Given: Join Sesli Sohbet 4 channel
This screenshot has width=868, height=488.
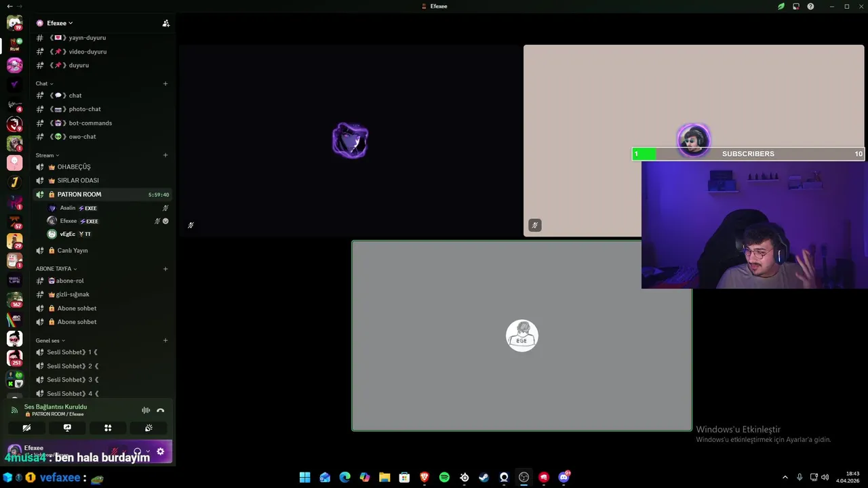Looking at the screenshot, I should 102,393.
